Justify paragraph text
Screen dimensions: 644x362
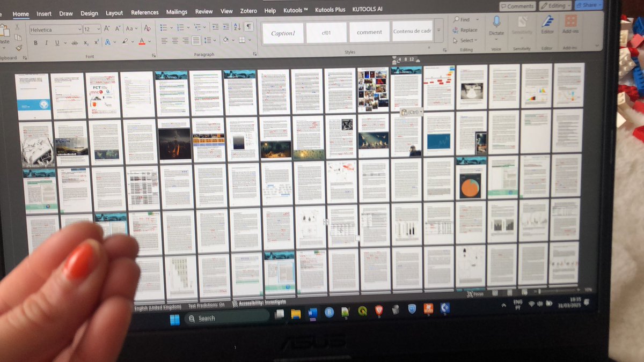(x=196, y=41)
